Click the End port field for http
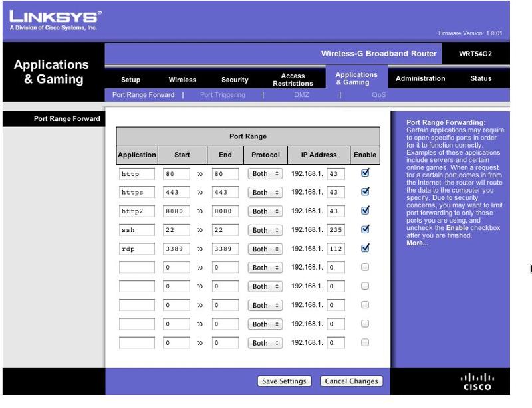Viewport: 532px width, 408px height. (225, 174)
